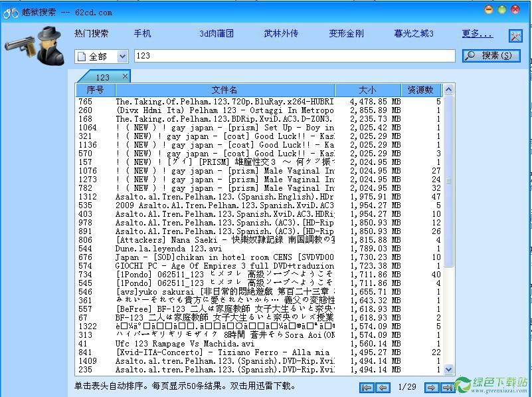Click the 热门搜索 label
The image size is (532, 397).
tap(91, 33)
